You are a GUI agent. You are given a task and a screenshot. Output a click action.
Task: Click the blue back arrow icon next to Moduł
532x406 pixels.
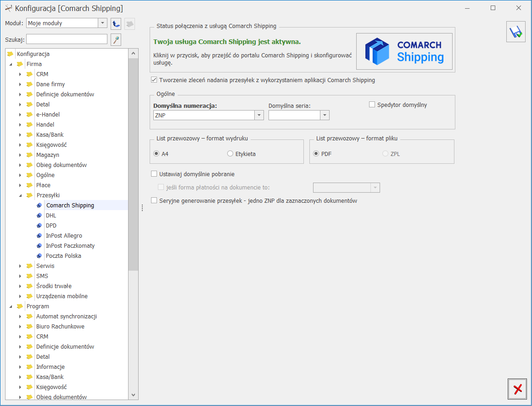coord(116,23)
